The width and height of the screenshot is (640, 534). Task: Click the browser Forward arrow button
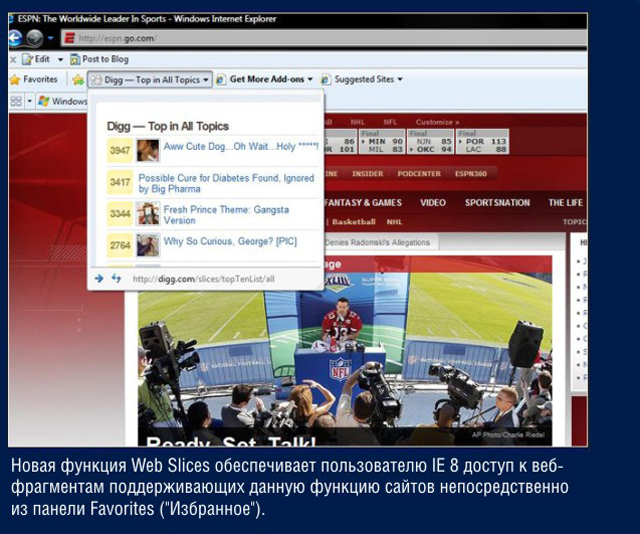coord(35,38)
